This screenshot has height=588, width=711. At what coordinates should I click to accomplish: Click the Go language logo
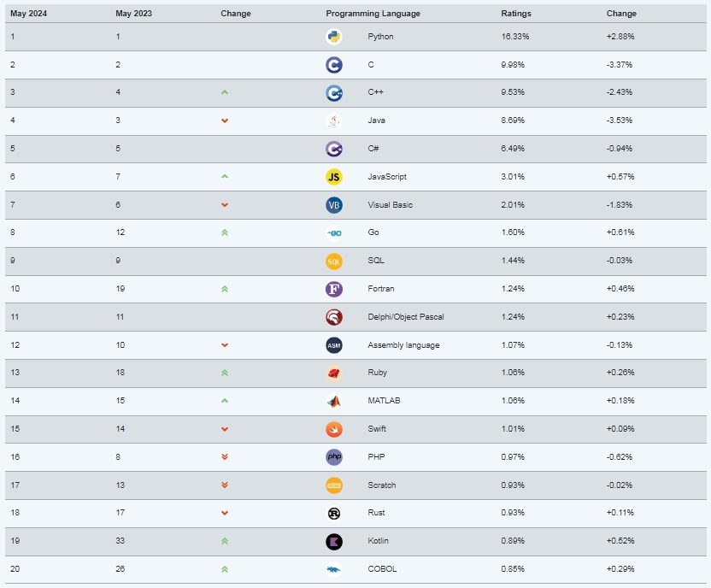(334, 233)
